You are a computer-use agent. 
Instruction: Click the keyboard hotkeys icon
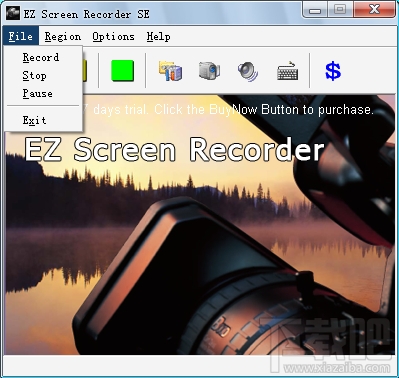tap(287, 71)
